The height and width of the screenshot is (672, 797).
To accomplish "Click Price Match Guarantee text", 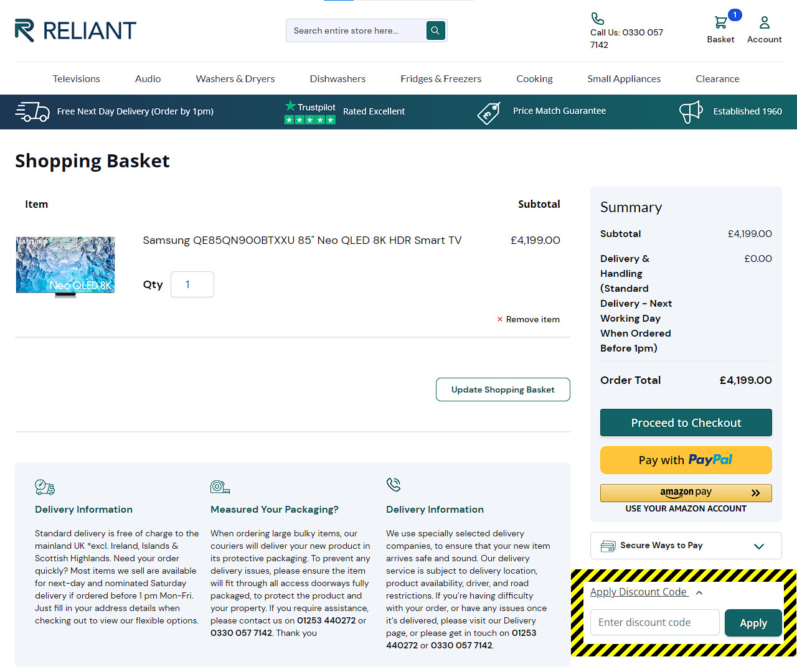I will coord(559,111).
